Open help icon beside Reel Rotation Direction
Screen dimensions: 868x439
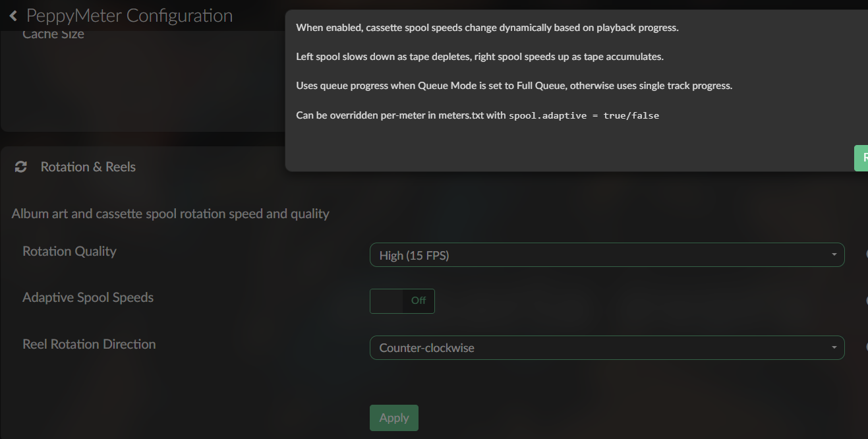(x=866, y=347)
